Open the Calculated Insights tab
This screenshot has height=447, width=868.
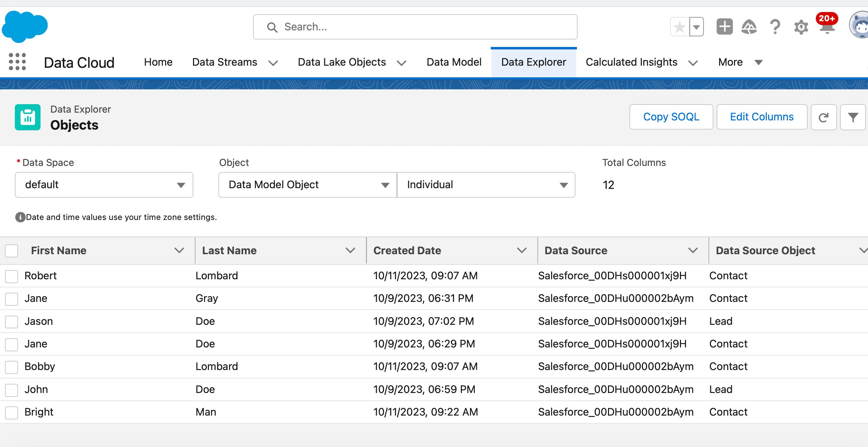pos(631,62)
